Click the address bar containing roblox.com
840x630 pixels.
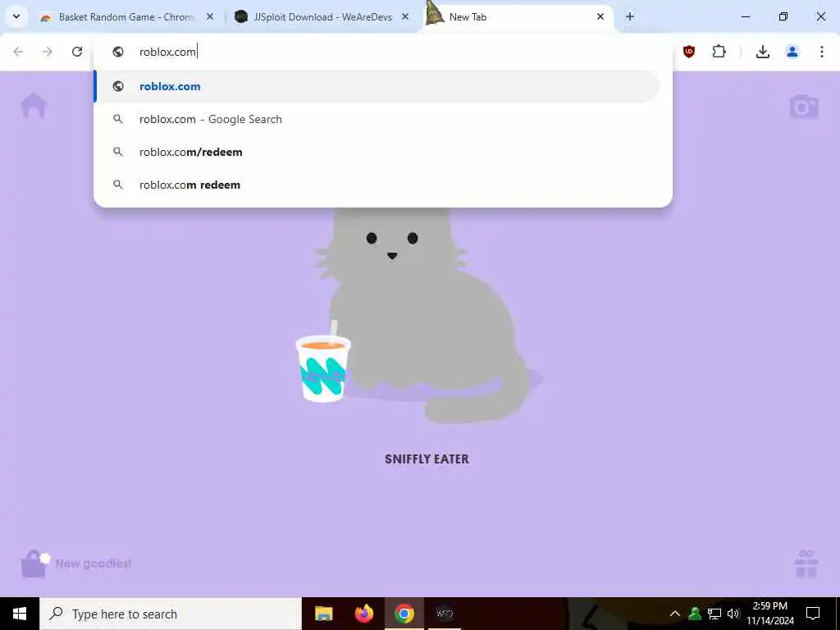tap(382, 52)
